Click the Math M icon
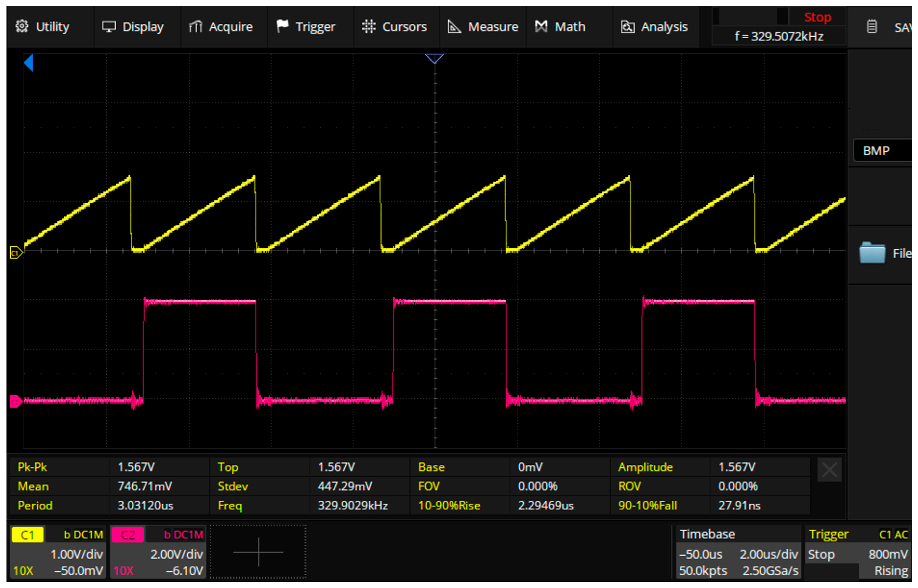 click(541, 26)
